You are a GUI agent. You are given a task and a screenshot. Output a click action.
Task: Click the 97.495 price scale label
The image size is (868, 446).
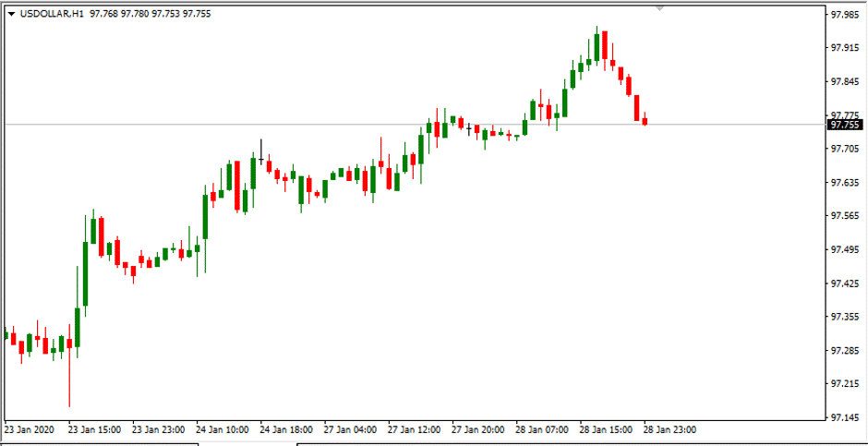click(x=845, y=250)
